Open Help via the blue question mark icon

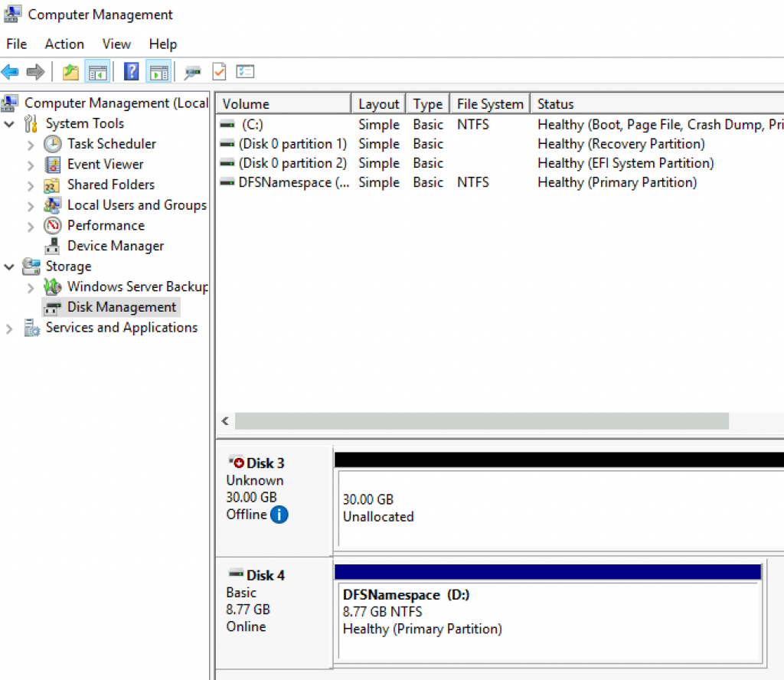pyautogui.click(x=131, y=72)
